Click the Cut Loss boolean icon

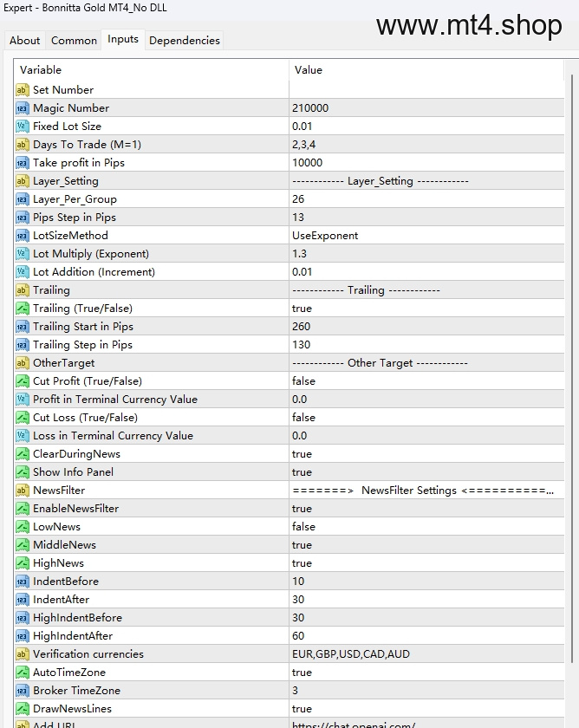[23, 418]
